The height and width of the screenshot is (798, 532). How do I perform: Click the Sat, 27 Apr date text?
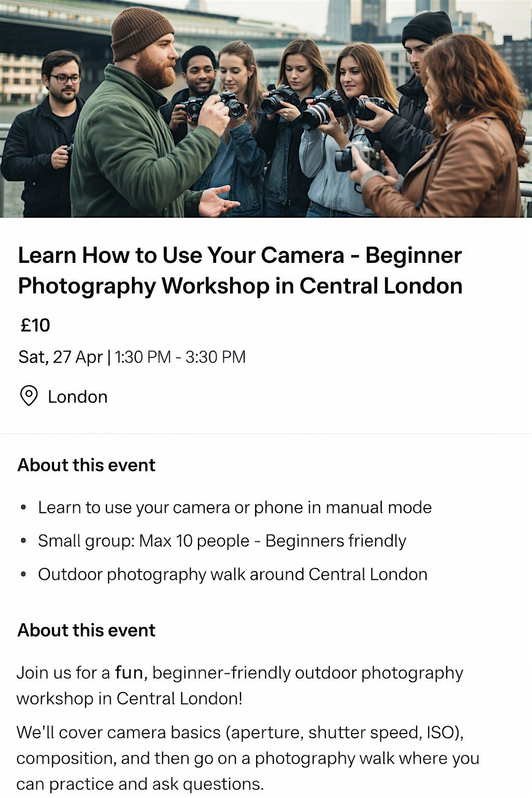click(x=60, y=357)
